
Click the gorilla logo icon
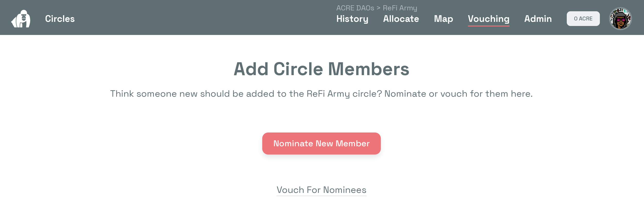pyautogui.click(x=21, y=19)
